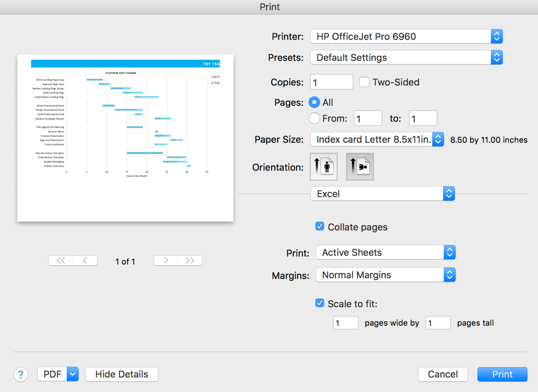Viewport: 538px width, 392px height.
Task: Open the help question mark
Action: pyautogui.click(x=21, y=375)
